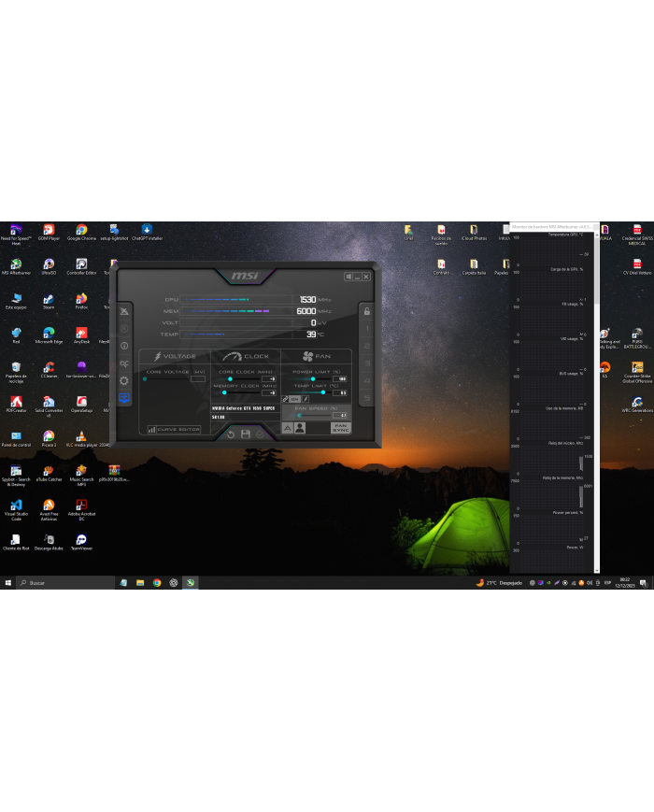Toggle the profile lock padlock icon
654x812 pixels.
[367, 311]
